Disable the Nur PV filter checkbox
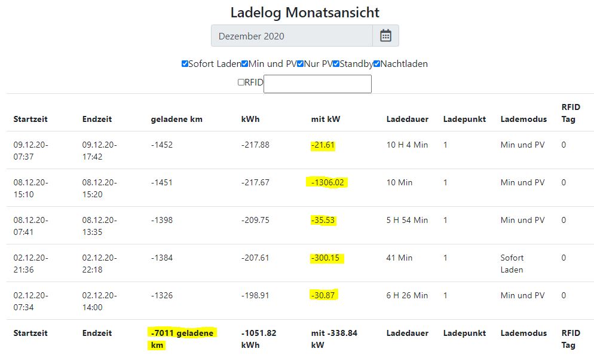Viewport: 594px width, 364px height. pos(301,64)
